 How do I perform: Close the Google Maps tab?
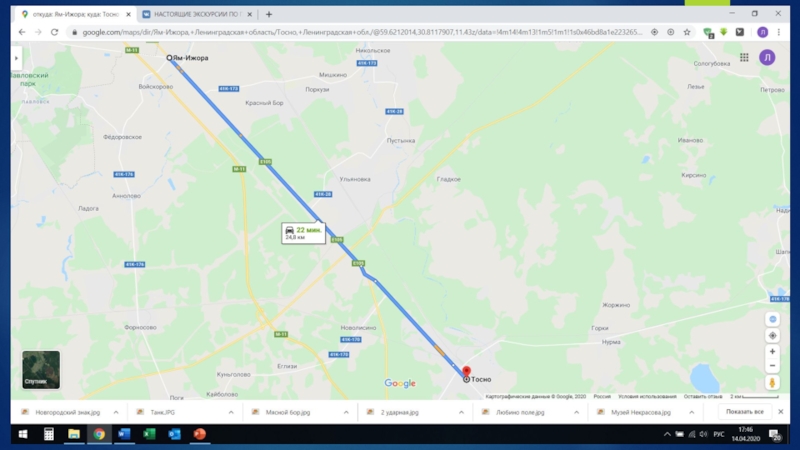[x=129, y=14]
